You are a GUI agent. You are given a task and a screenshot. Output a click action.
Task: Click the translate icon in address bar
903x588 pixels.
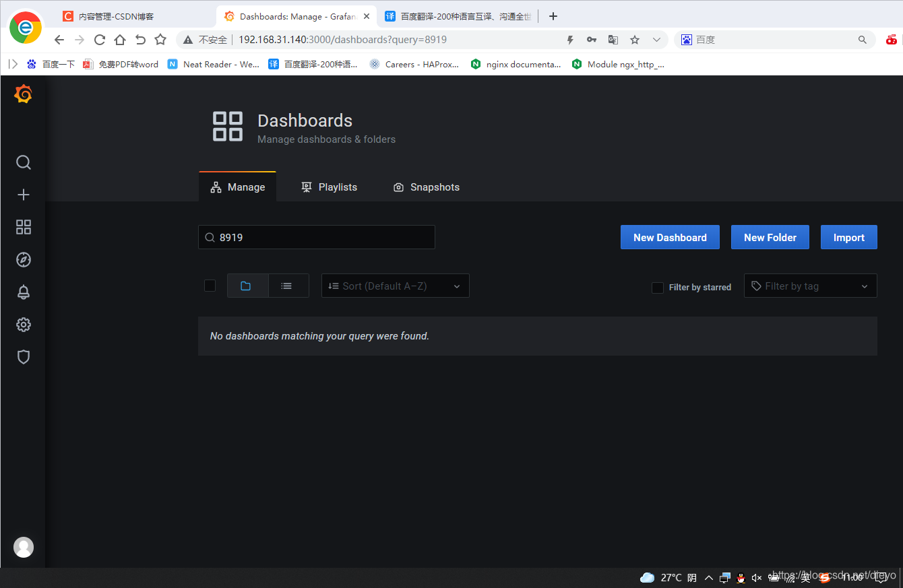pyautogui.click(x=613, y=40)
